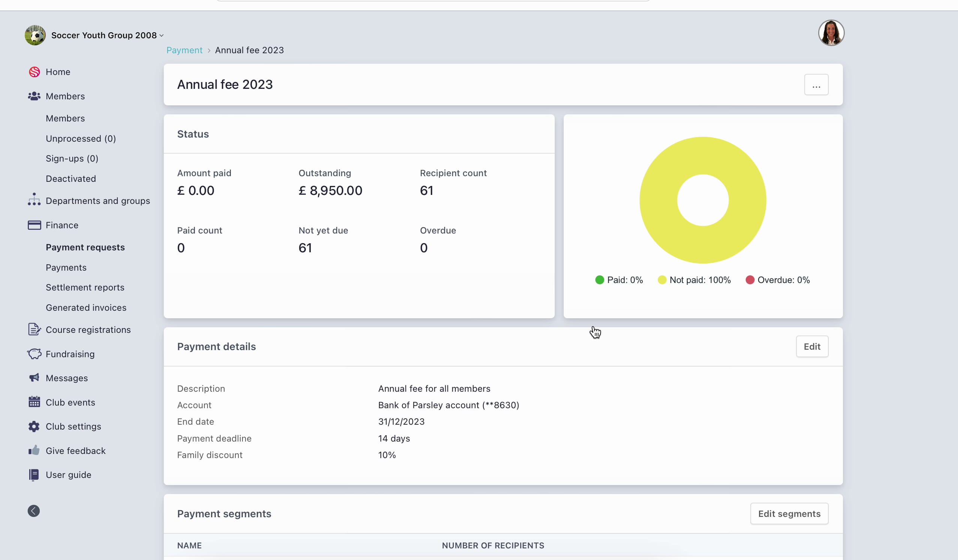This screenshot has width=958, height=560.
Task: Click the Payment breadcrumb link
Action: coord(184,50)
